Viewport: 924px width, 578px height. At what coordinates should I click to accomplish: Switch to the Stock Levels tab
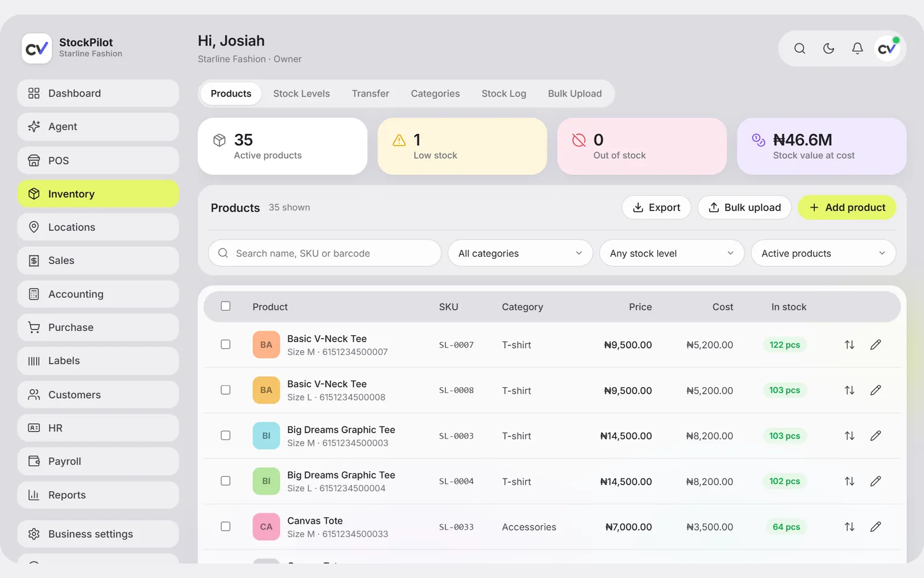click(x=301, y=94)
